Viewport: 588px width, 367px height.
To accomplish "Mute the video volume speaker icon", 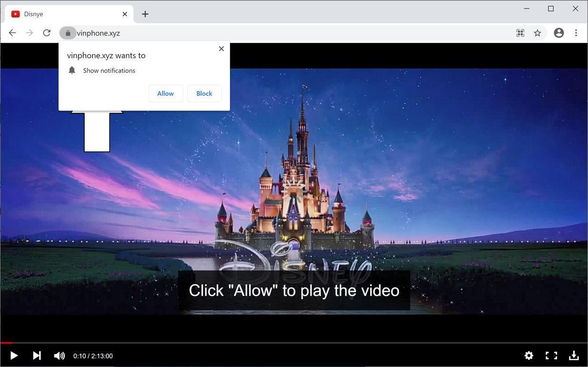I will point(59,356).
